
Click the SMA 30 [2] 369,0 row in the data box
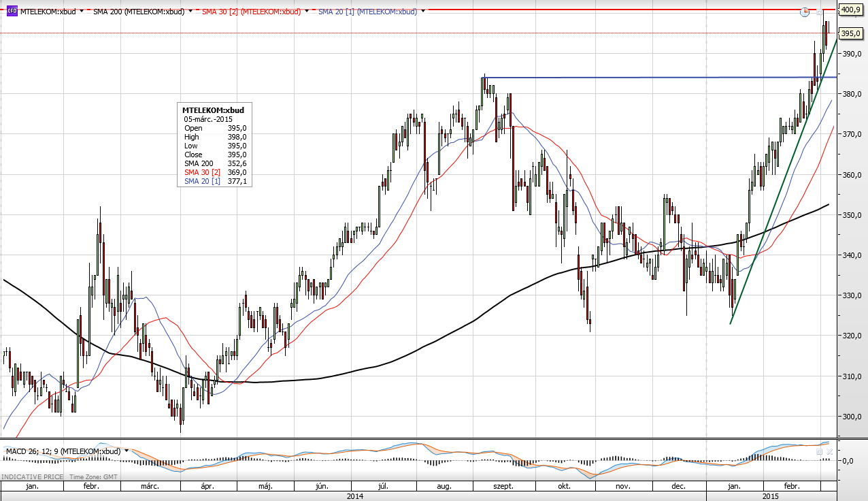point(215,172)
